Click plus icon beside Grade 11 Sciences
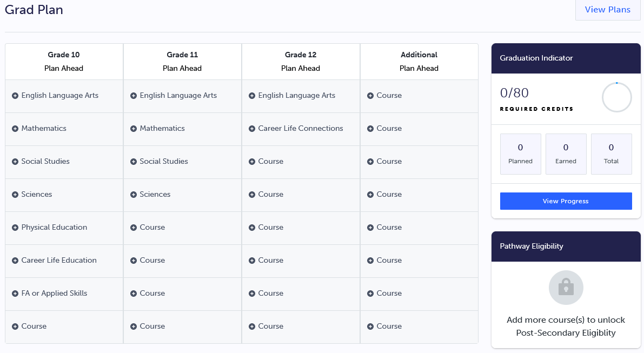 [x=134, y=195]
